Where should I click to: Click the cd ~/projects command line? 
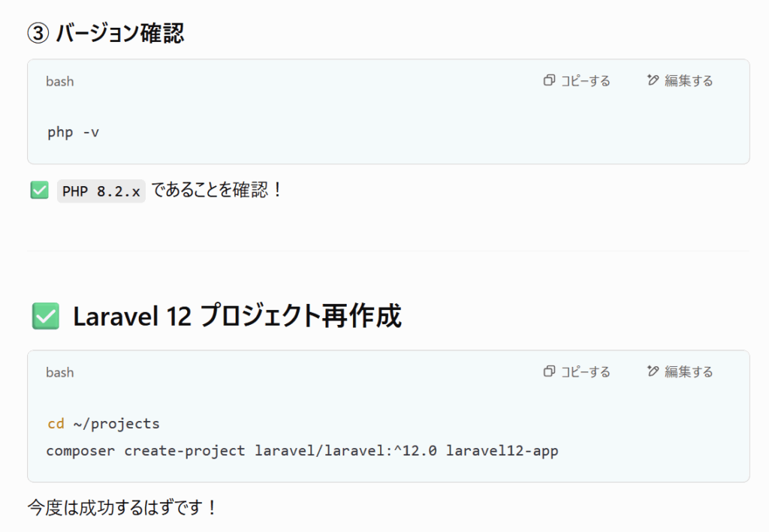tap(104, 424)
